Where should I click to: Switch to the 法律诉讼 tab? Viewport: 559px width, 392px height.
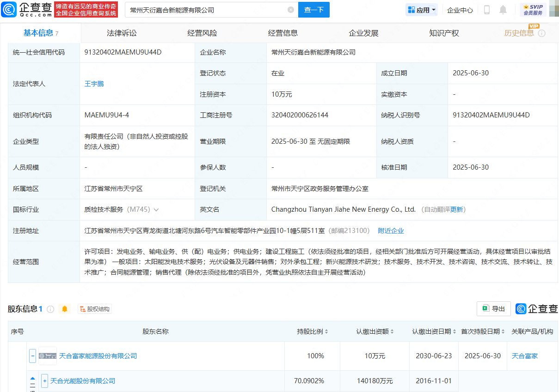122,33
